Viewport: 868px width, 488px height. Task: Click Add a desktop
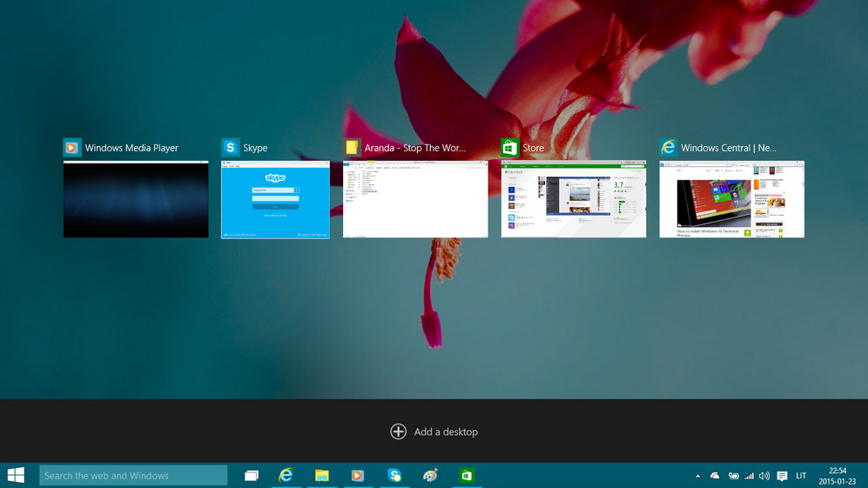click(x=434, y=431)
